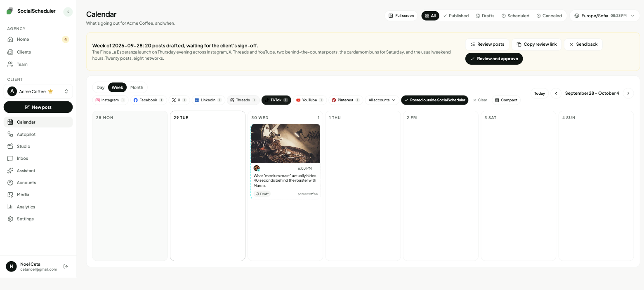644x290 pixels.
Task: Jump to Today
Action: point(540,94)
